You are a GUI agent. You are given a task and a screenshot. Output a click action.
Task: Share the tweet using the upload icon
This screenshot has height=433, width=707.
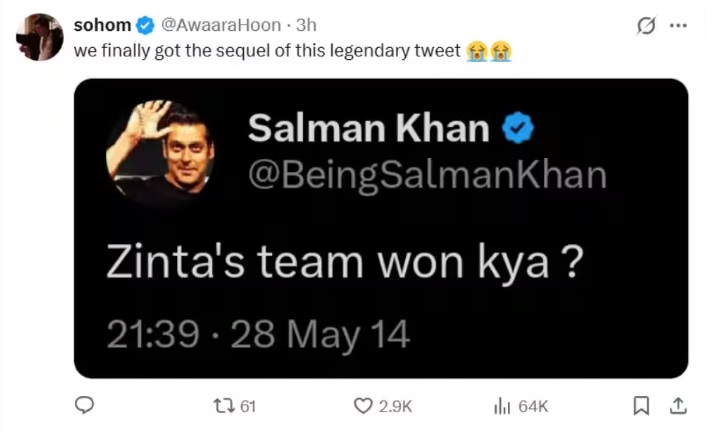tap(677, 405)
